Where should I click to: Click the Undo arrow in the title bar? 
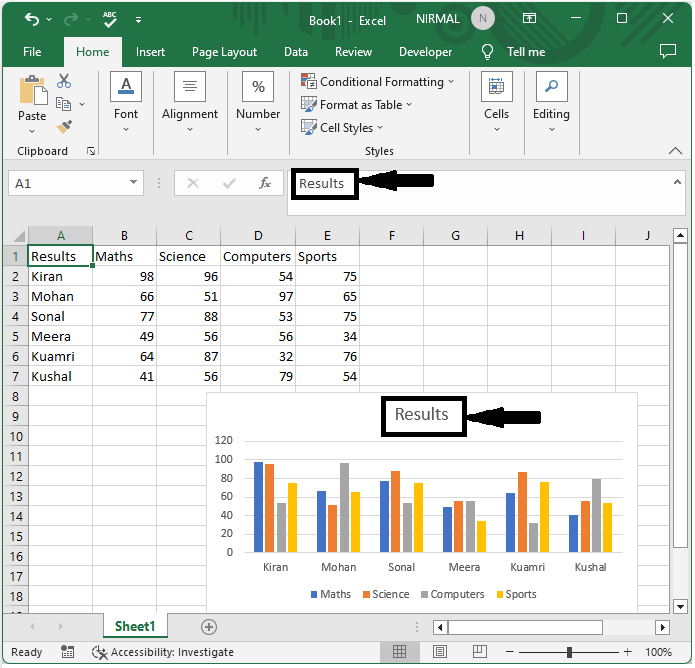coord(32,19)
